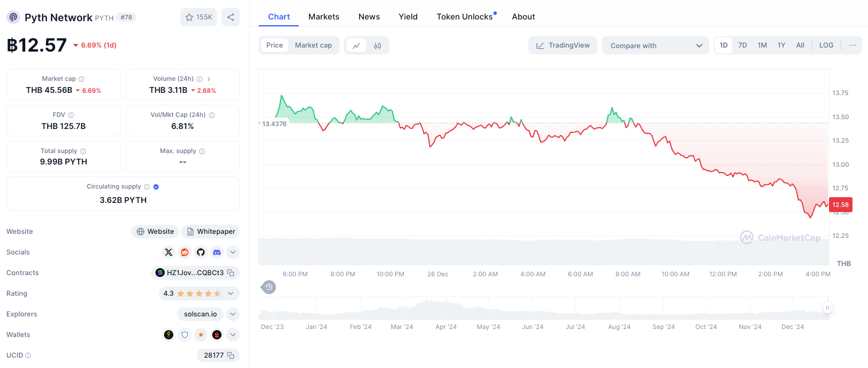Select the 1D time range

tap(724, 45)
